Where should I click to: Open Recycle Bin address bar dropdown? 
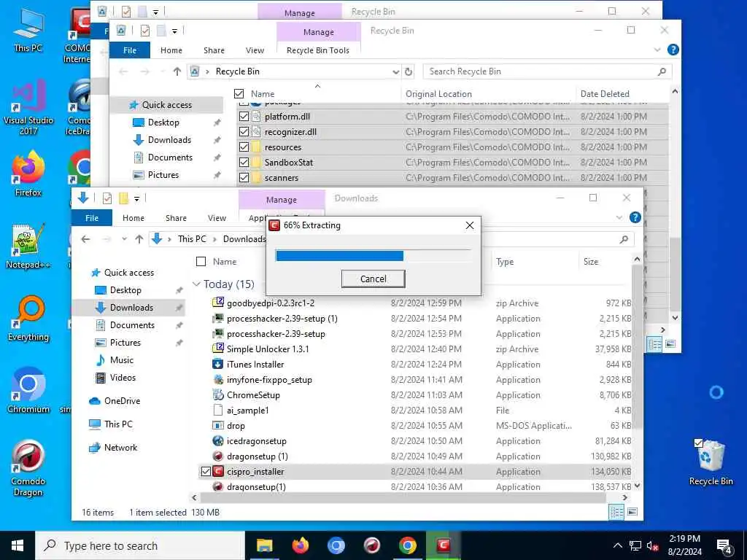[395, 71]
